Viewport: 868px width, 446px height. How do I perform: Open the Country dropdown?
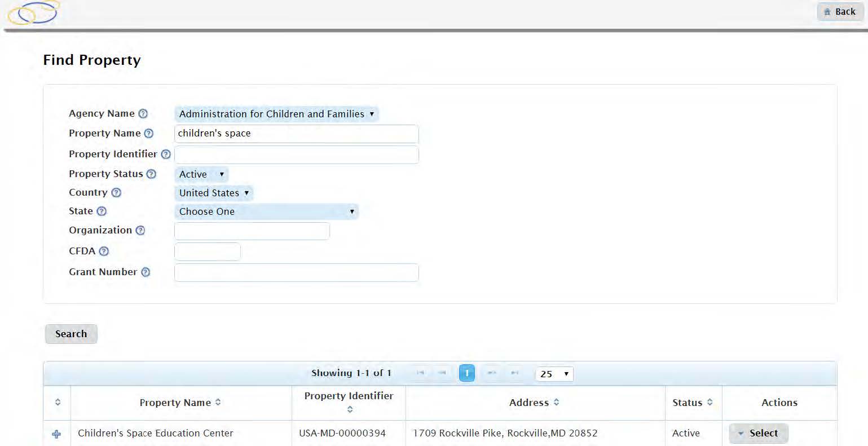coord(214,193)
